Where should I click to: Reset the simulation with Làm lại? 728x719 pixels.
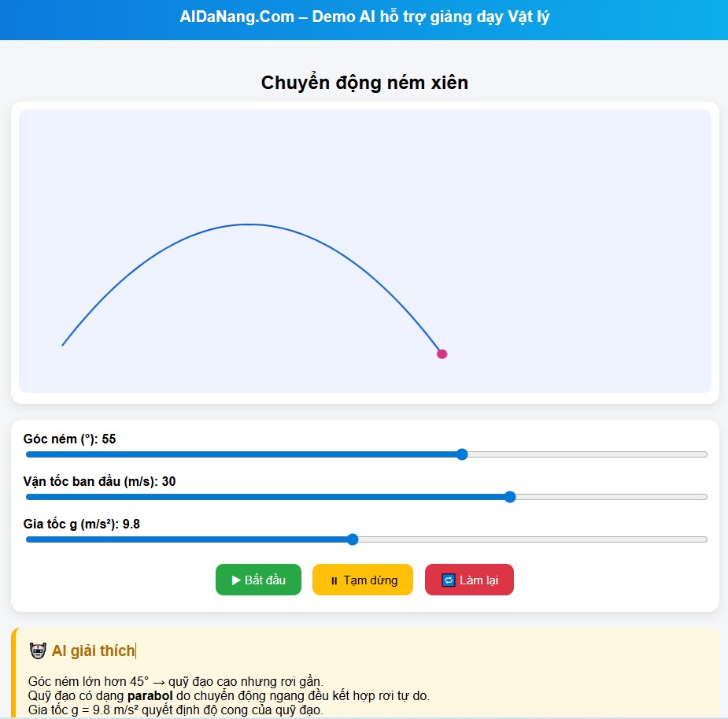pyautogui.click(x=469, y=580)
